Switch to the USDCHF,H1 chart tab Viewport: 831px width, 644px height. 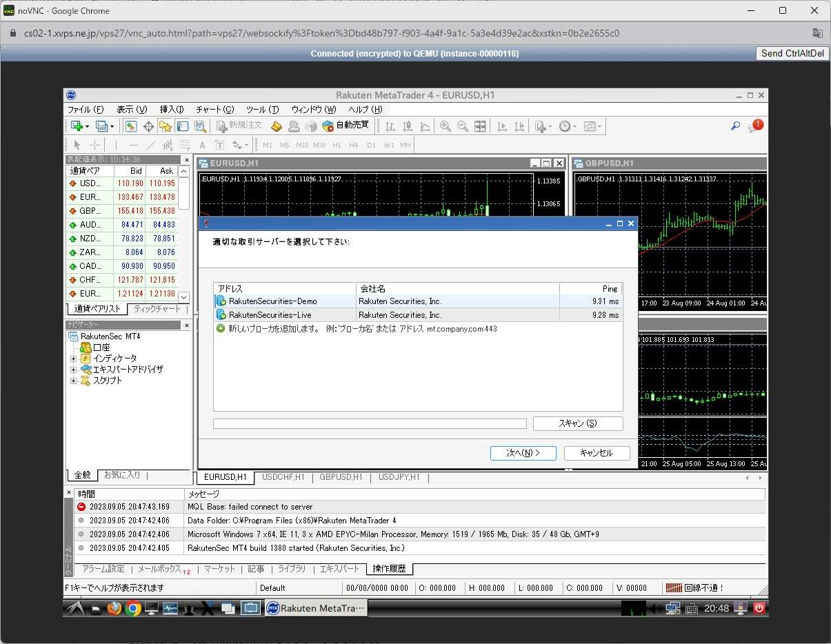point(283,477)
